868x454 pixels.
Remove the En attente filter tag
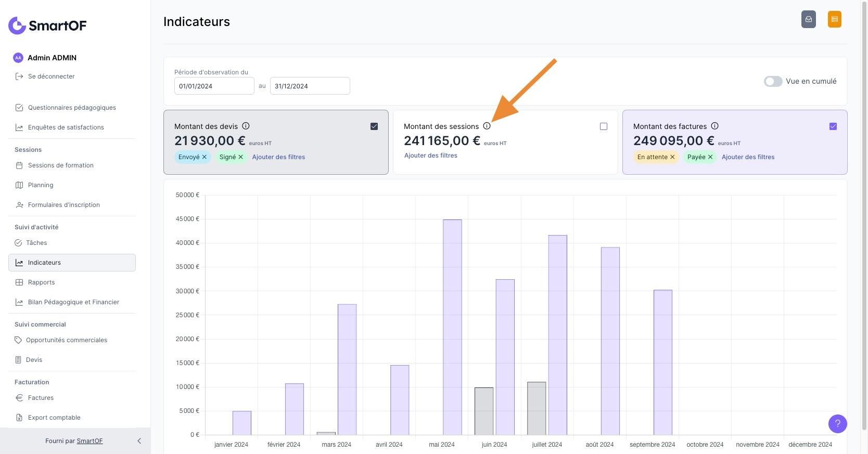pos(672,157)
